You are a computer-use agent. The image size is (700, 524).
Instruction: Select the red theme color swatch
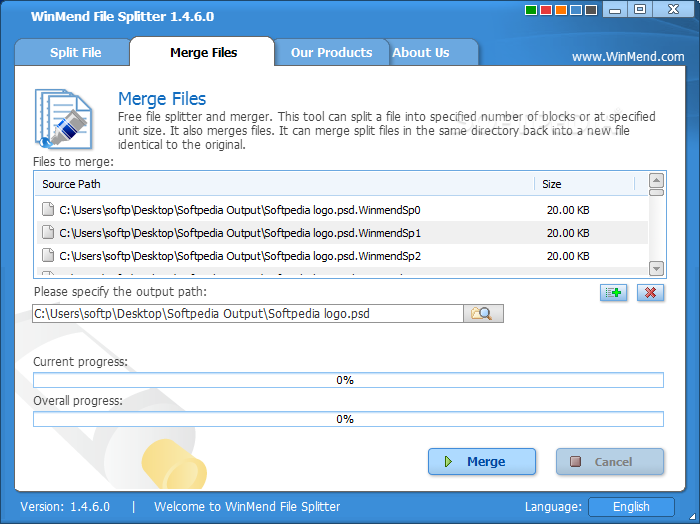click(x=546, y=10)
